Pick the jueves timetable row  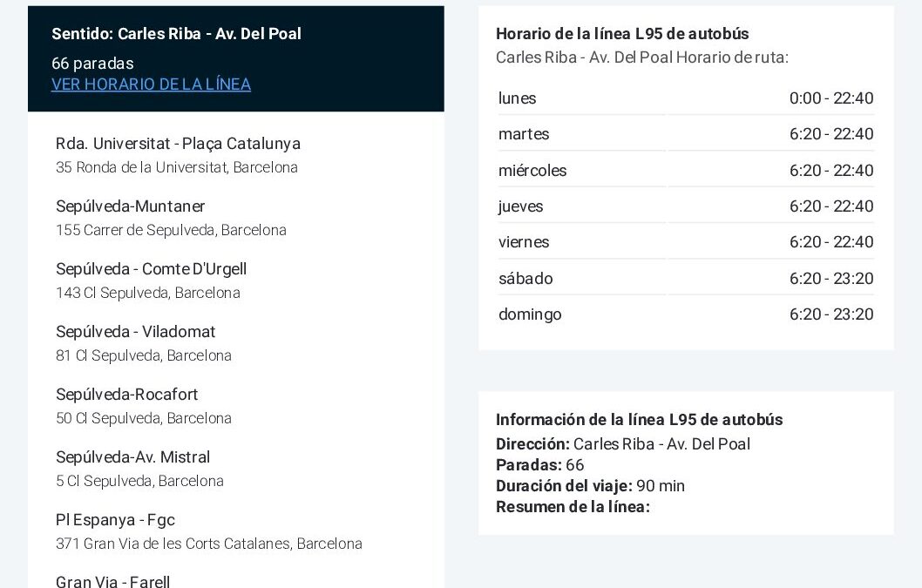coord(685,206)
